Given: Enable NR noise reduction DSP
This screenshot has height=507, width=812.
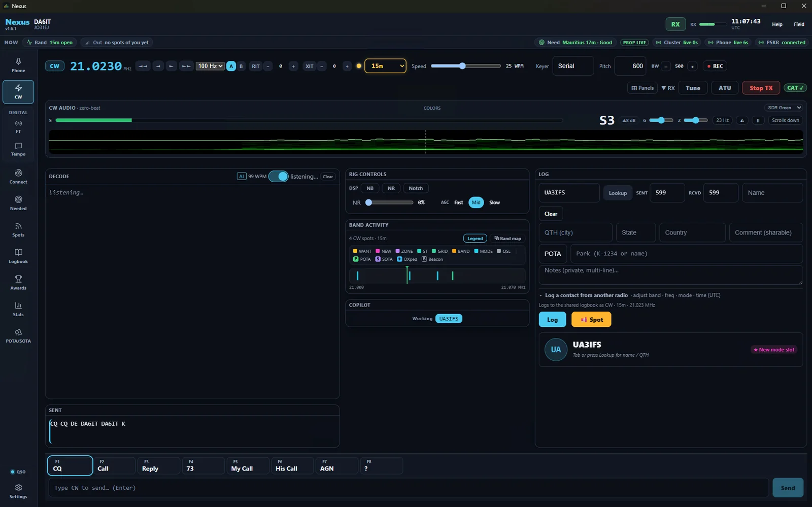Looking at the screenshot, I should coord(391,188).
